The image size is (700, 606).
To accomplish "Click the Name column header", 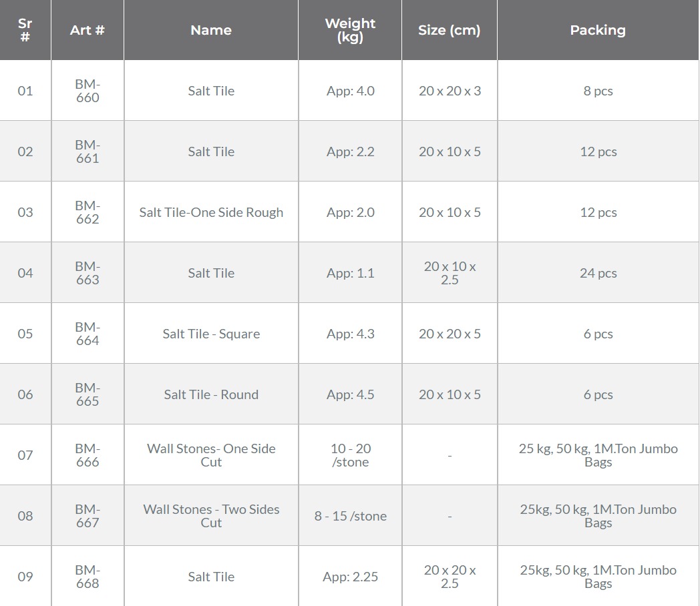I will pos(210,30).
